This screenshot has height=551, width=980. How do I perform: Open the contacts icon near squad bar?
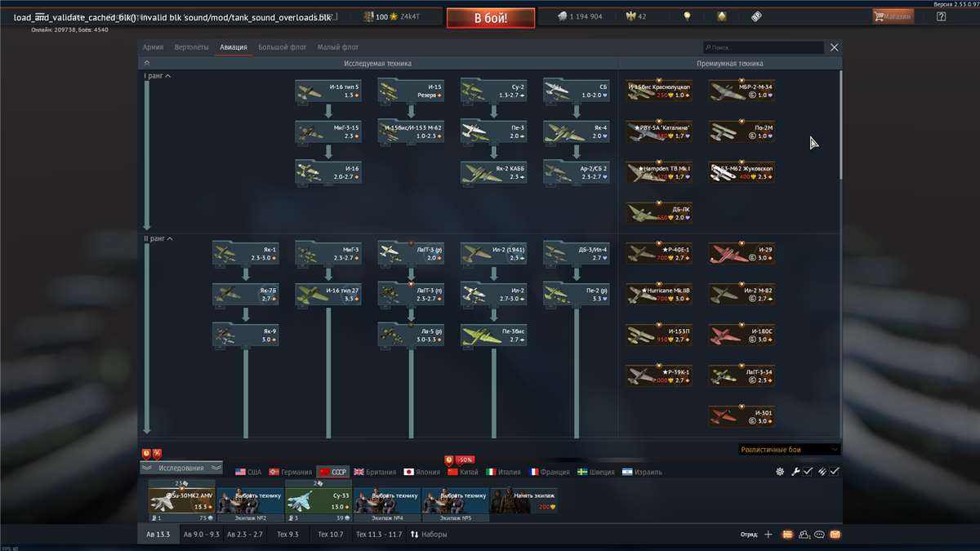[803, 534]
